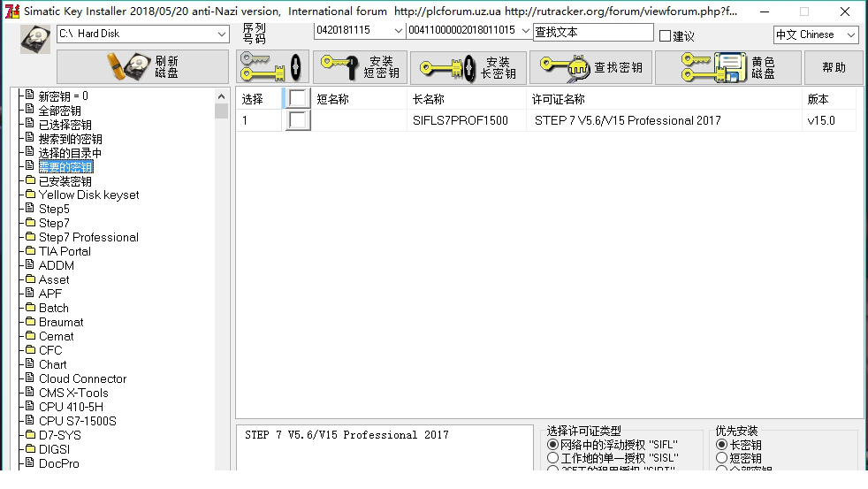Select 全部密钥 tree item

(x=59, y=111)
